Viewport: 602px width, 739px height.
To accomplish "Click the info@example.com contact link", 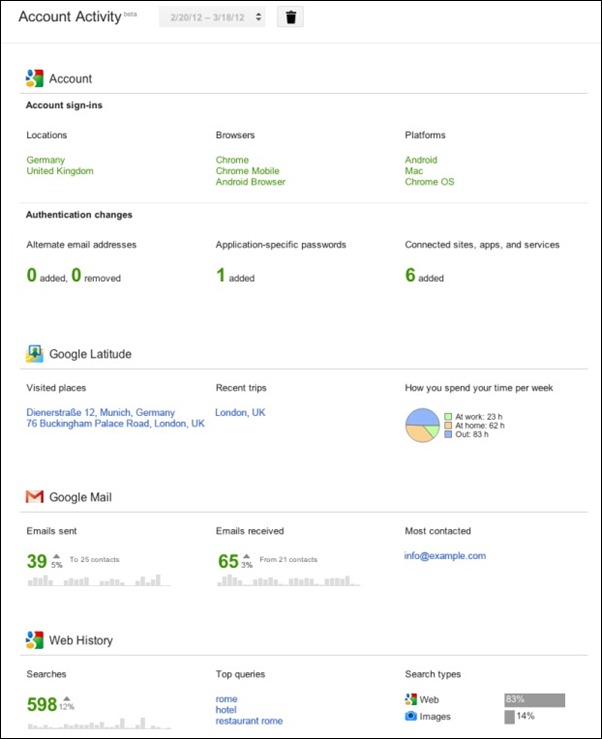I will pos(445,556).
